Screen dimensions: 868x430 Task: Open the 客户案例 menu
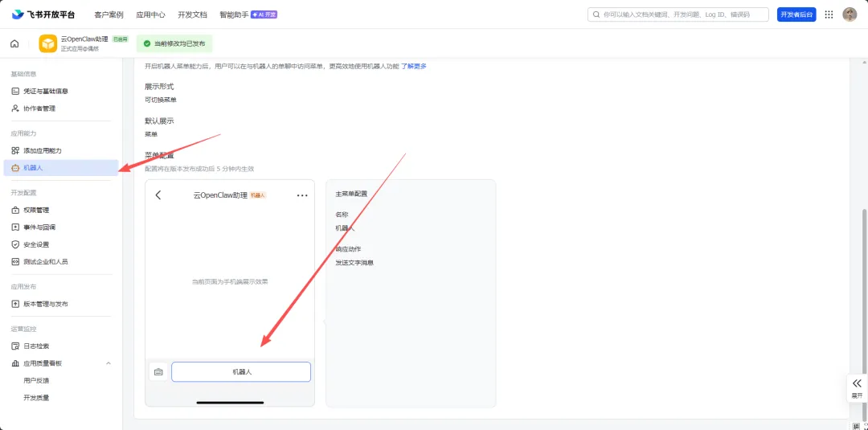point(108,15)
